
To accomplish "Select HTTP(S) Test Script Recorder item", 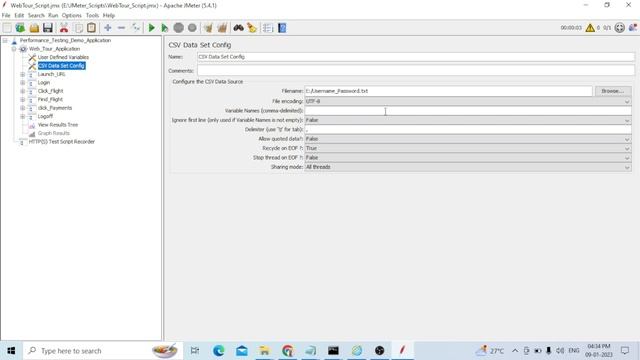I will tap(62, 142).
